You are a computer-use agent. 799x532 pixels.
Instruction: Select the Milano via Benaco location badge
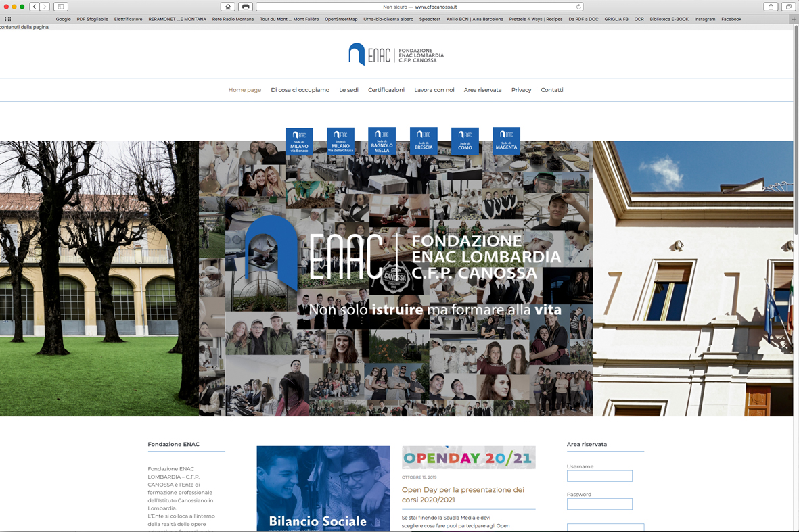(299, 141)
